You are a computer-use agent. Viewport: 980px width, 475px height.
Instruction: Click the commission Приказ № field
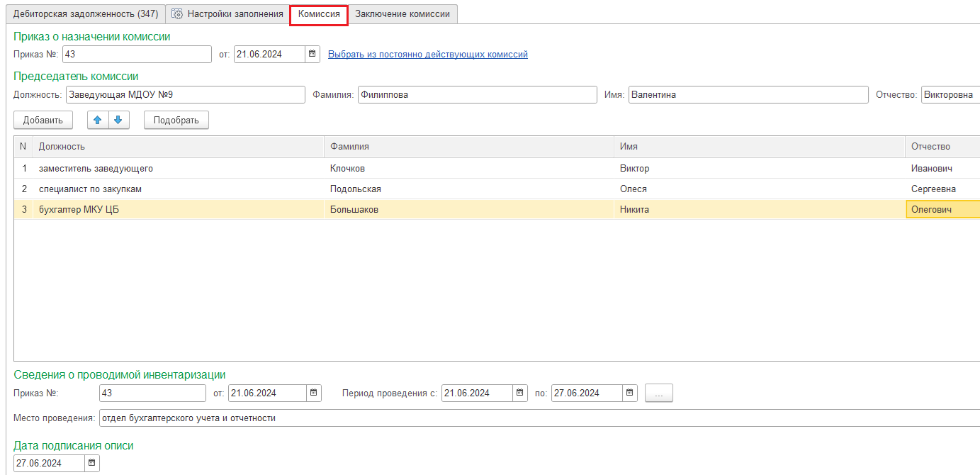(x=137, y=55)
